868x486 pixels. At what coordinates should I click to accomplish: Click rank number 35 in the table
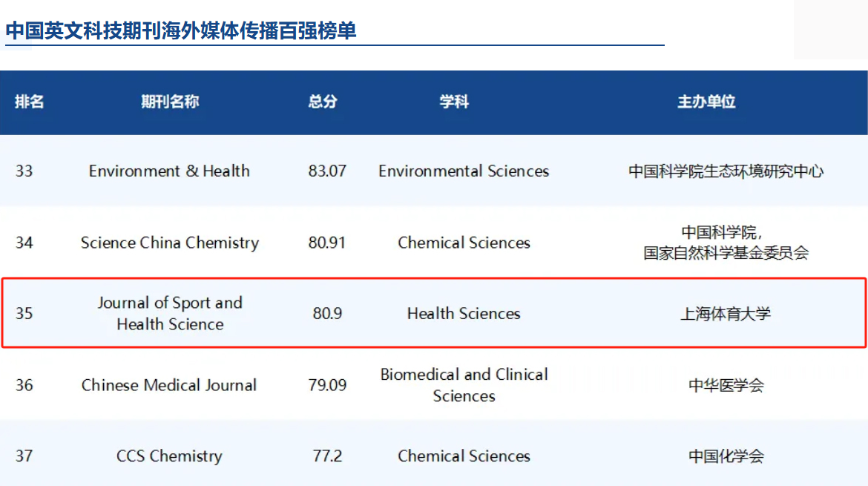point(24,313)
